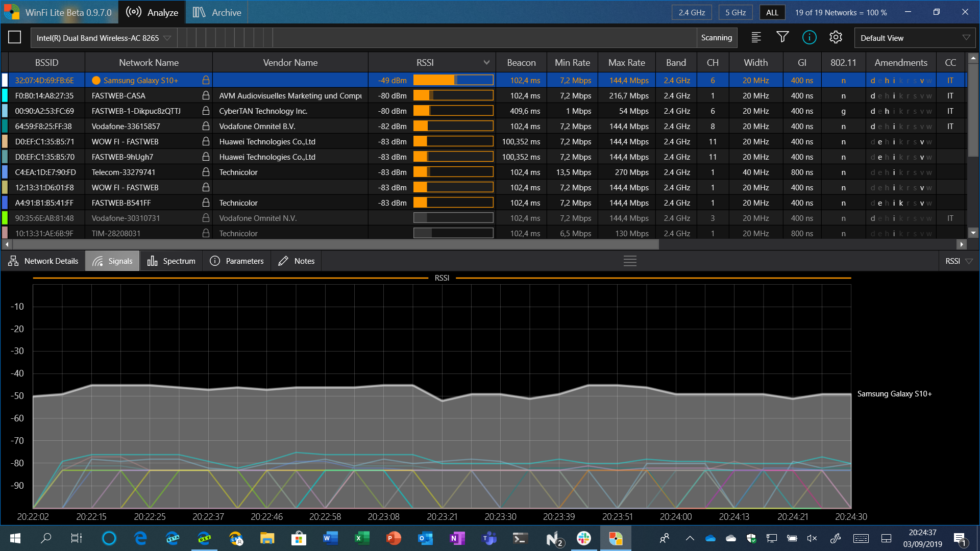Image resolution: width=980 pixels, height=551 pixels.
Task: Click the RSSI column sort arrow
Action: click(x=486, y=62)
